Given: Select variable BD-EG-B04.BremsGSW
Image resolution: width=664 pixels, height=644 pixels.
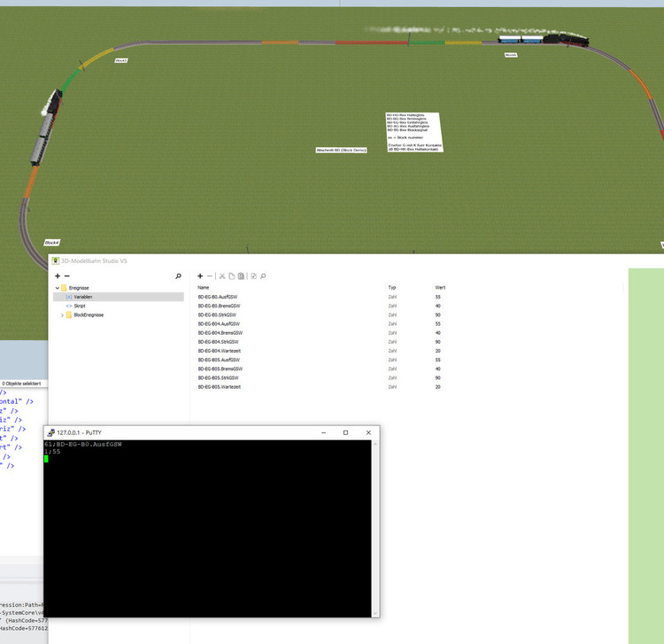Looking at the screenshot, I should pyautogui.click(x=220, y=332).
